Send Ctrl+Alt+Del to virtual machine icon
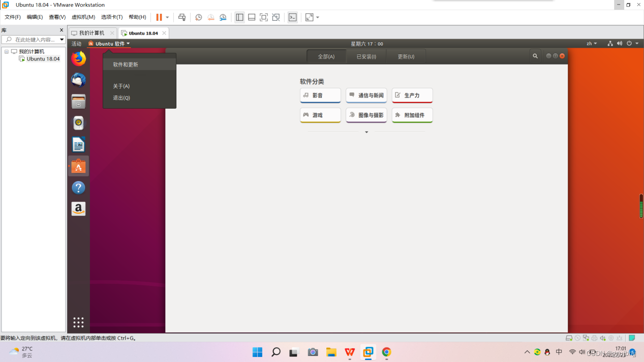The image size is (644, 362). pos(182,17)
